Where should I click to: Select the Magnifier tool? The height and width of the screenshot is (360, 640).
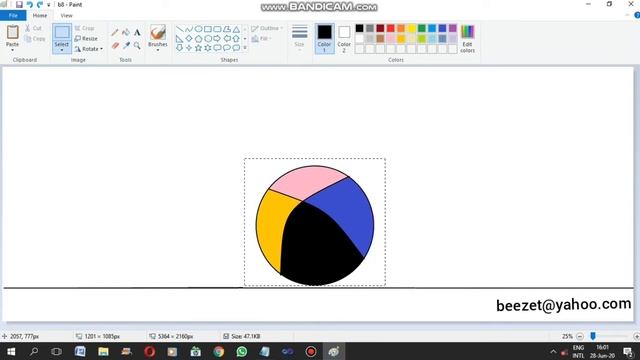pyautogui.click(x=137, y=45)
